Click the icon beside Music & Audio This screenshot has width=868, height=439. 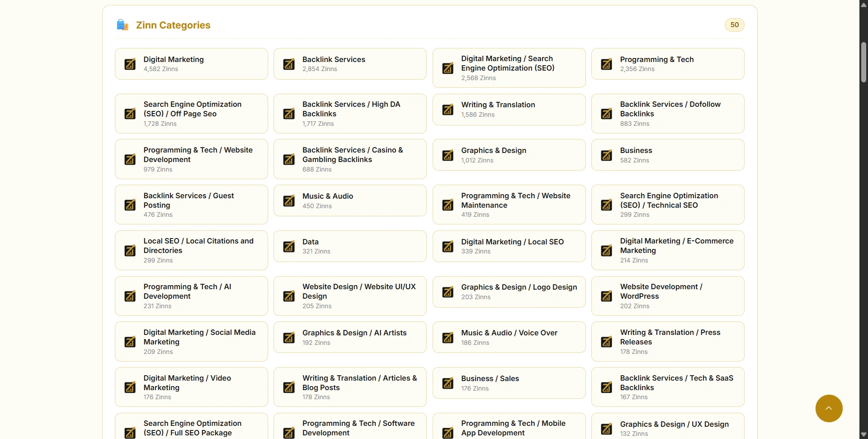click(289, 201)
